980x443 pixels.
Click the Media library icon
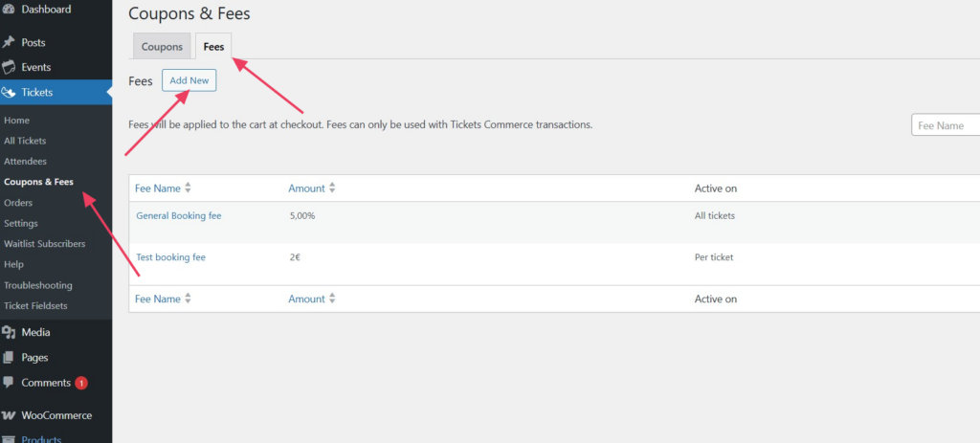9,333
